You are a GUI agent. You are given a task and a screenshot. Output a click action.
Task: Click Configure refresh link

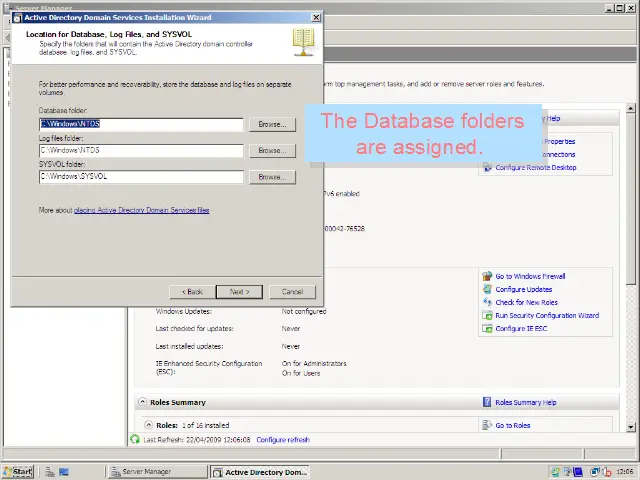pyautogui.click(x=283, y=440)
